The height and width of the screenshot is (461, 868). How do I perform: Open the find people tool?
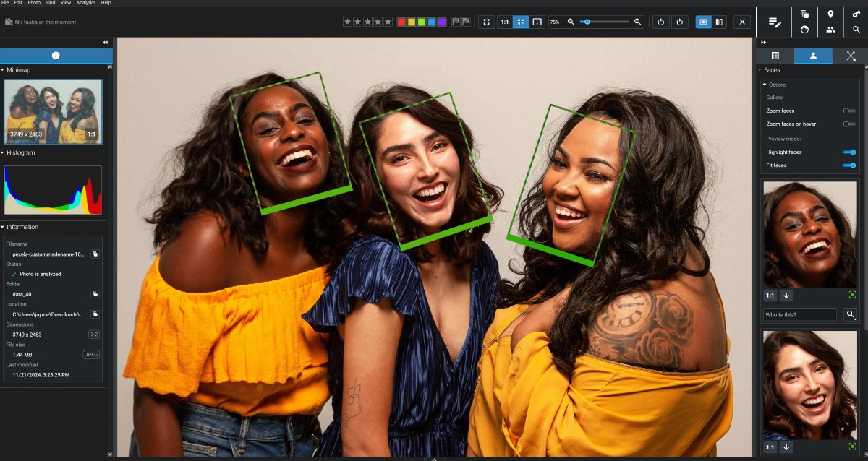(x=830, y=30)
